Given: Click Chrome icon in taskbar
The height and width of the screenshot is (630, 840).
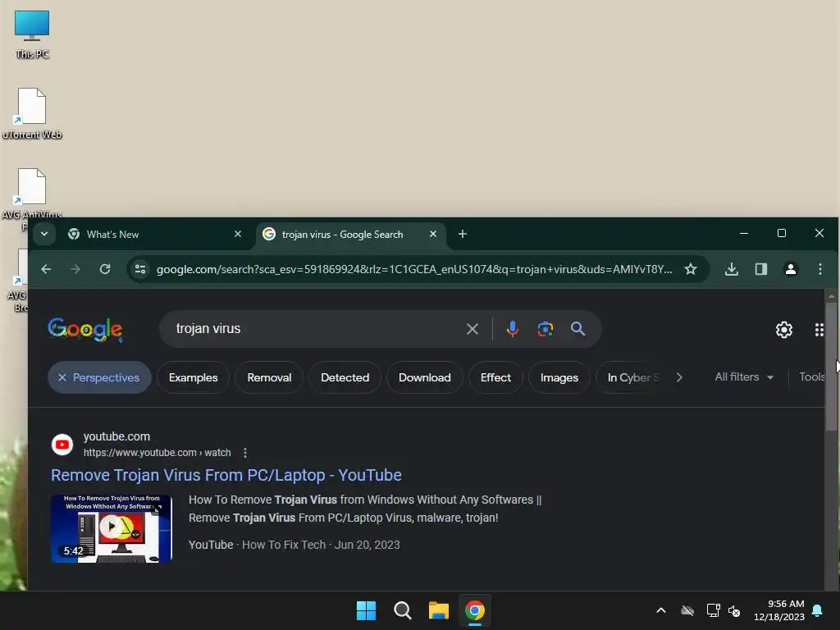Looking at the screenshot, I should coord(475,610).
